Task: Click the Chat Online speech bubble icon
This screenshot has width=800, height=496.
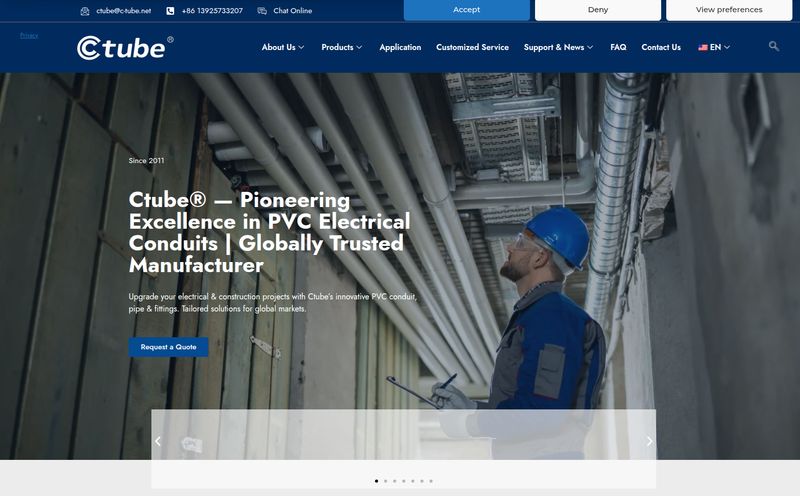Action: coord(262,11)
